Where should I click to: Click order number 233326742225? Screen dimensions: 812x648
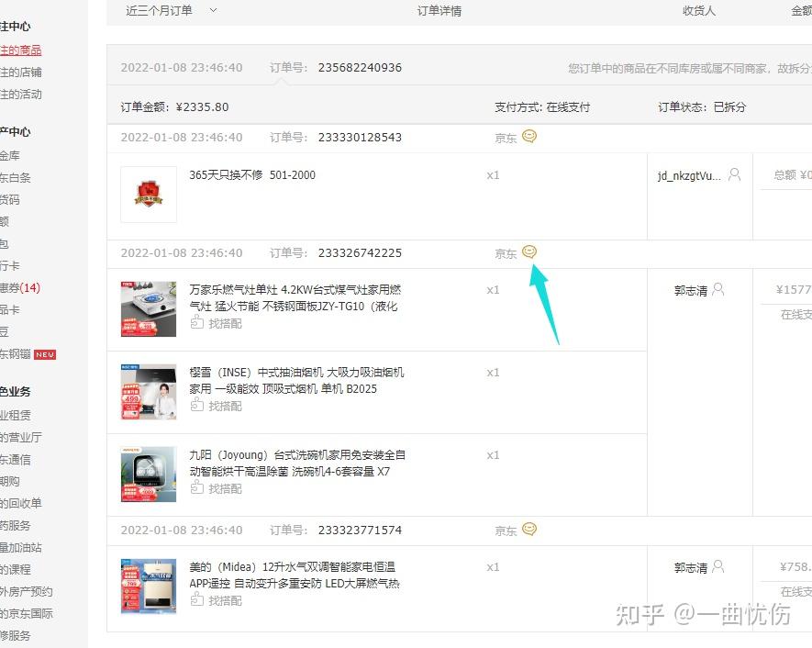pyautogui.click(x=360, y=252)
